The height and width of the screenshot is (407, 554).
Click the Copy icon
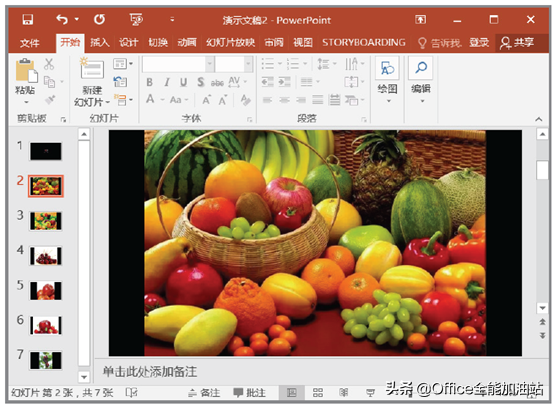(x=49, y=82)
